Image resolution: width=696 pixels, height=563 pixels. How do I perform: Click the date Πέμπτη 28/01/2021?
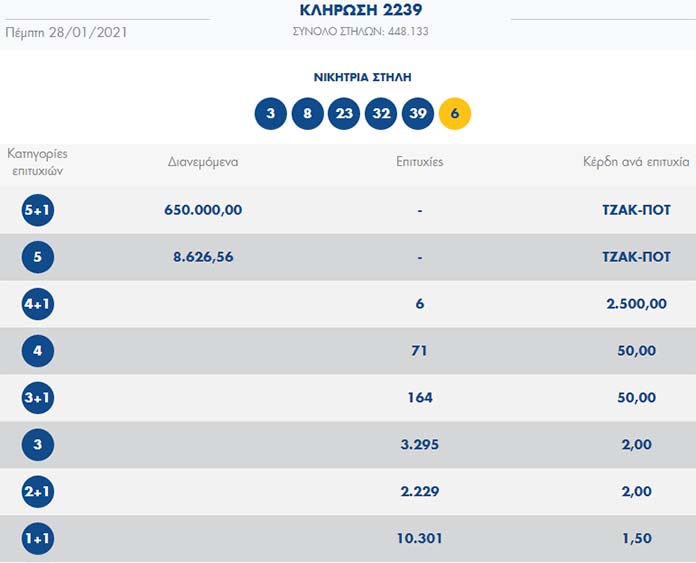click(66, 32)
